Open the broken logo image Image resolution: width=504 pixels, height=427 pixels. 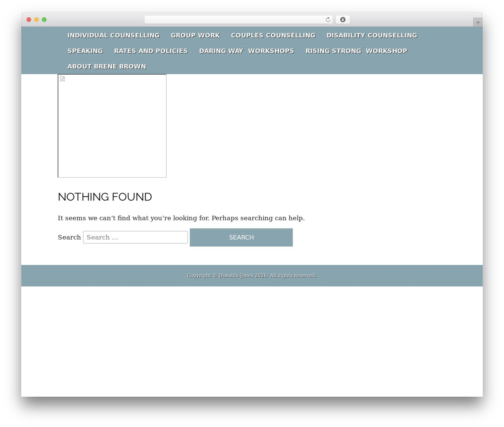click(x=112, y=126)
